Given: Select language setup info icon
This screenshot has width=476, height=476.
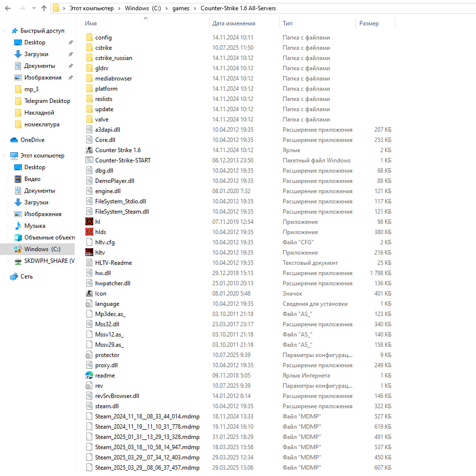Looking at the screenshot, I should 89,304.
